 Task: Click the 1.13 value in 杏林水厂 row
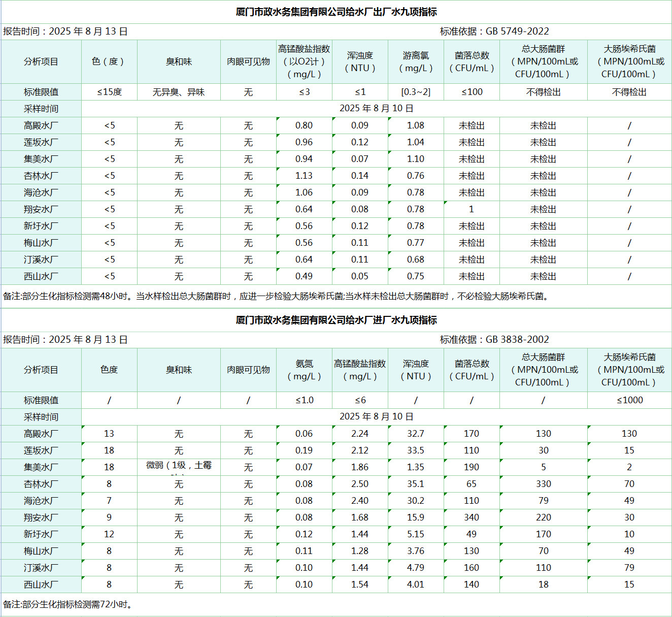[304, 176]
